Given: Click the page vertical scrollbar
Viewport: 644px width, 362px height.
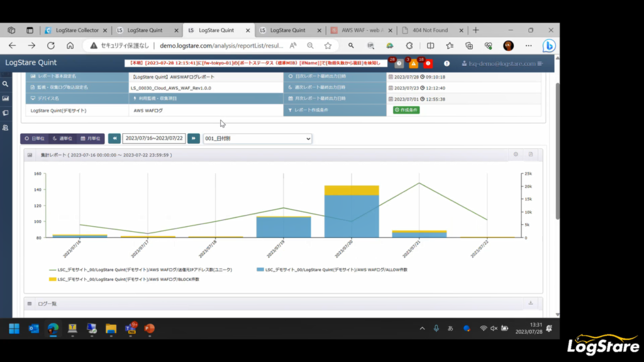Looking at the screenshot, I should coord(557,151).
